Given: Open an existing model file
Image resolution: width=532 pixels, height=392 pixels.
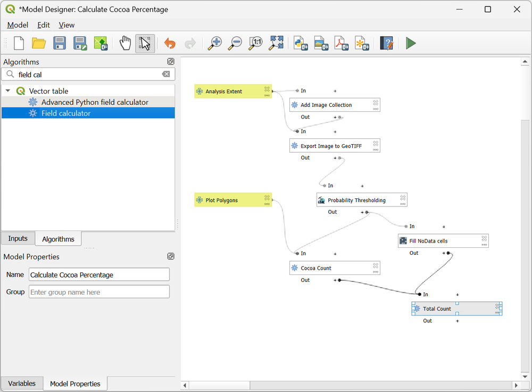Looking at the screenshot, I should [39, 44].
